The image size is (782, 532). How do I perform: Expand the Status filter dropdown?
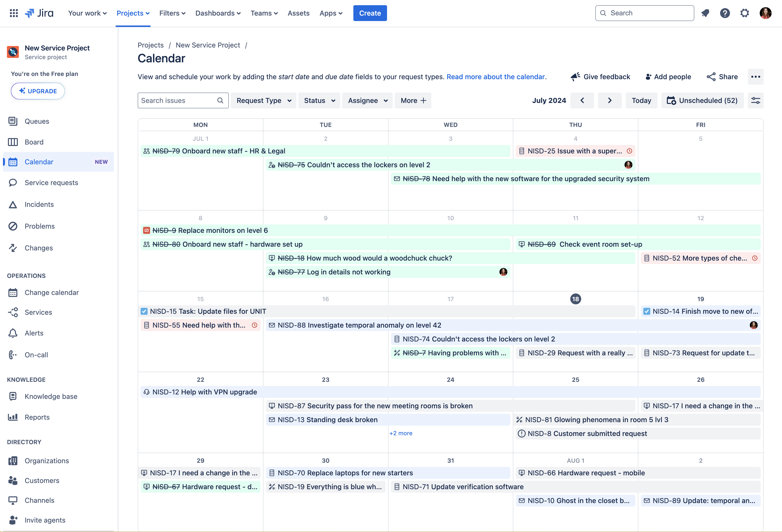click(319, 100)
